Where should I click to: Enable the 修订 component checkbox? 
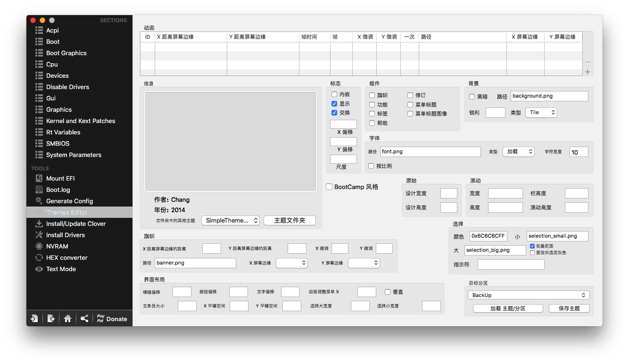point(410,95)
